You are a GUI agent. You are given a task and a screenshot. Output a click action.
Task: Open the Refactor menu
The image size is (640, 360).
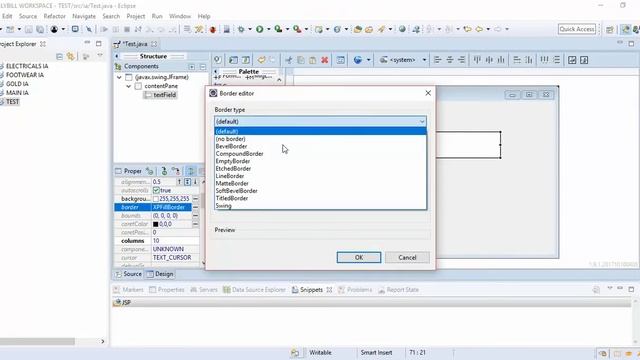tap(55, 16)
